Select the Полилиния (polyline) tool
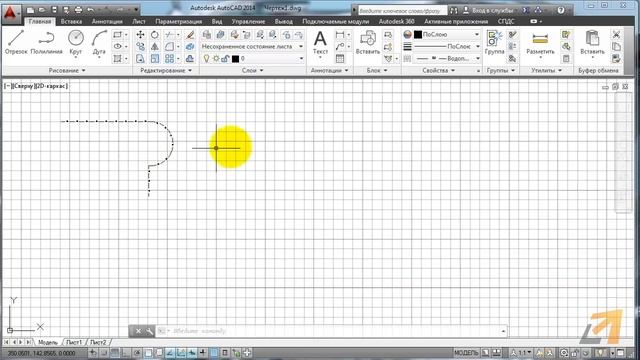640x360 pixels. pyautogui.click(x=47, y=42)
